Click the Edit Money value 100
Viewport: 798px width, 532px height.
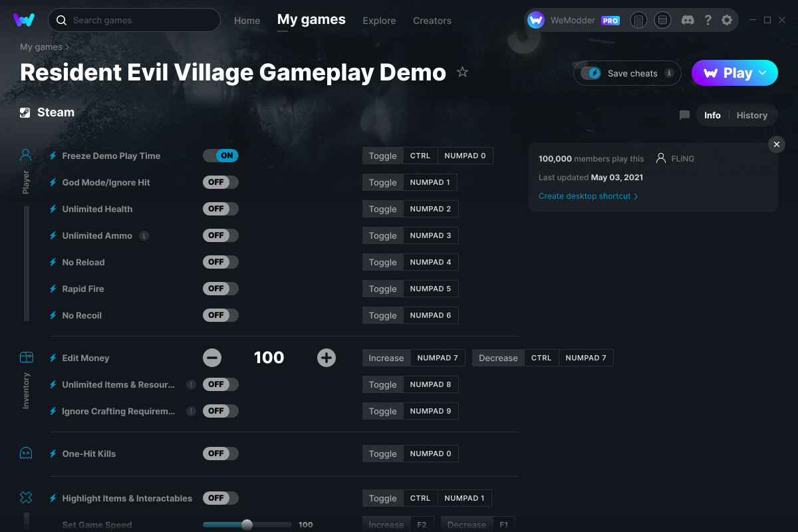[x=269, y=358]
